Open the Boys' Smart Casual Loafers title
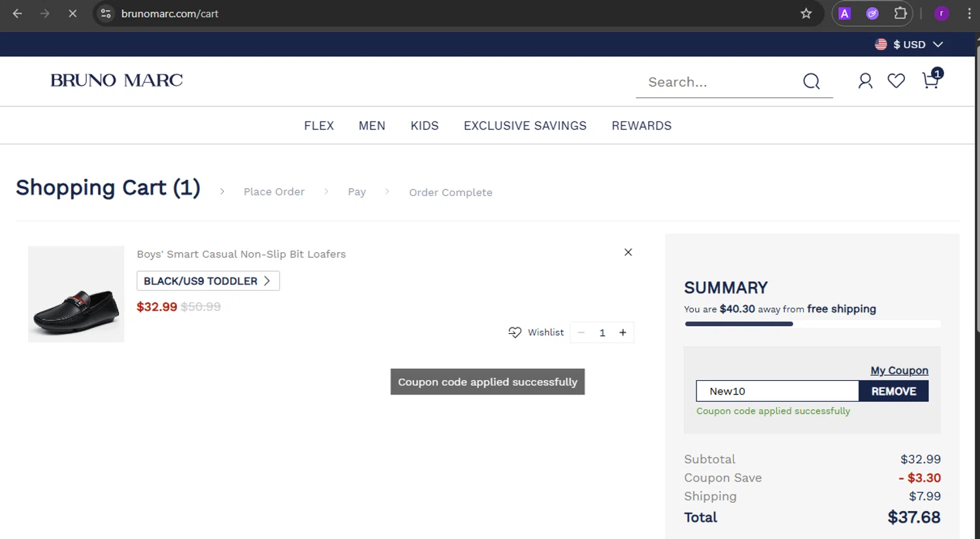 (x=241, y=254)
